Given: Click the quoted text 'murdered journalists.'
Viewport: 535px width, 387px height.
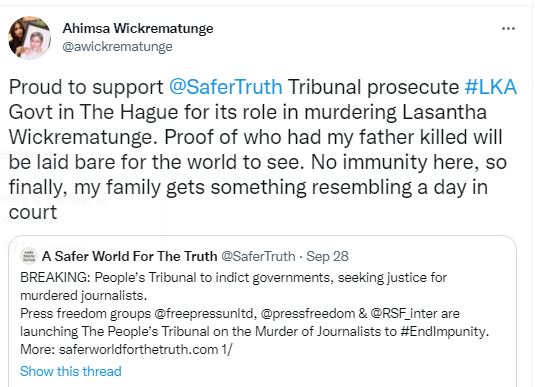Looking at the screenshot, I should (84, 296).
